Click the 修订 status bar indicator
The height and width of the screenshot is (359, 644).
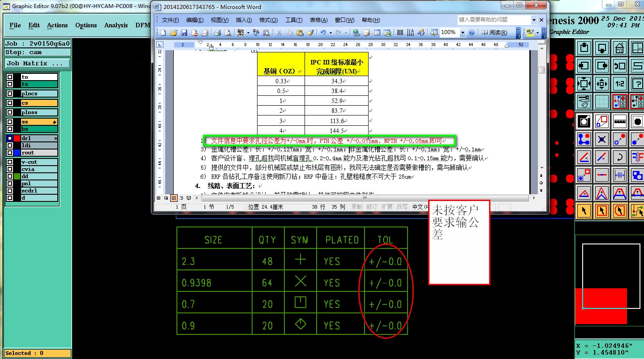click(x=372, y=207)
